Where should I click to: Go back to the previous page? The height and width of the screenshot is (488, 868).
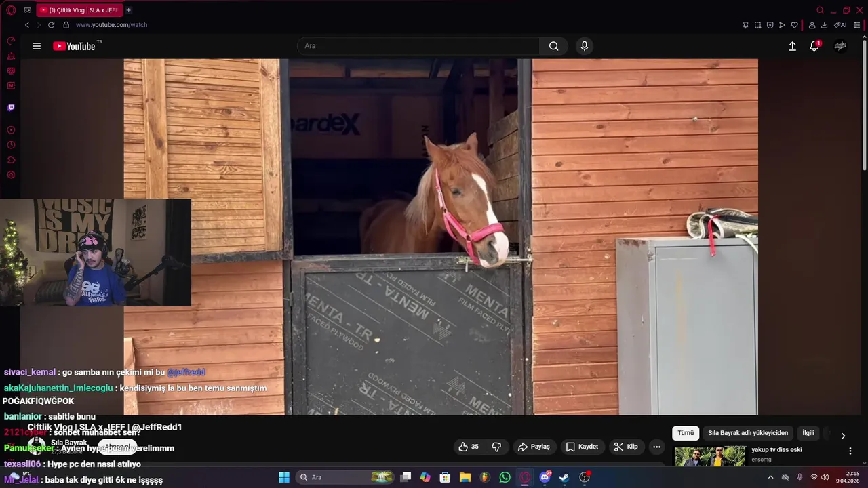pyautogui.click(x=27, y=25)
